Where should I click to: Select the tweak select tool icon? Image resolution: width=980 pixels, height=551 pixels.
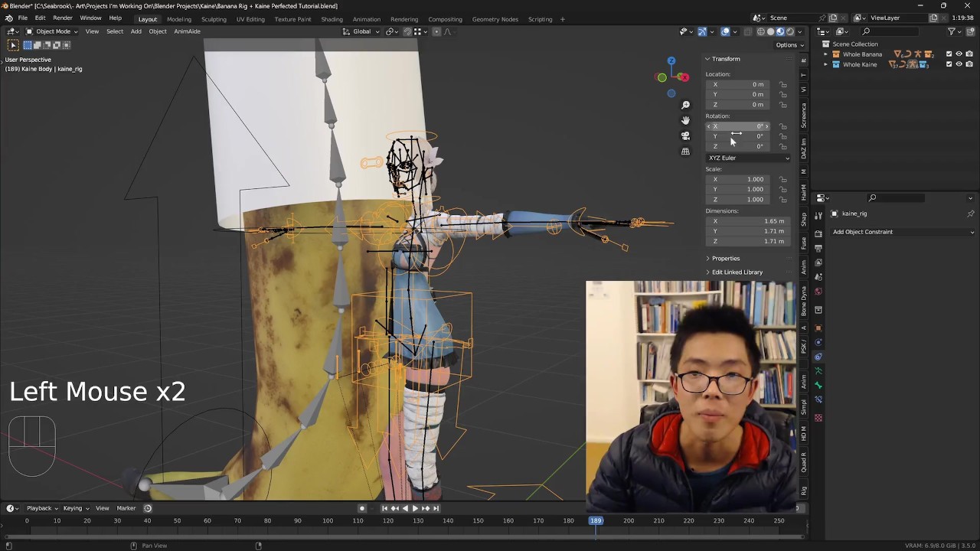[x=13, y=45]
